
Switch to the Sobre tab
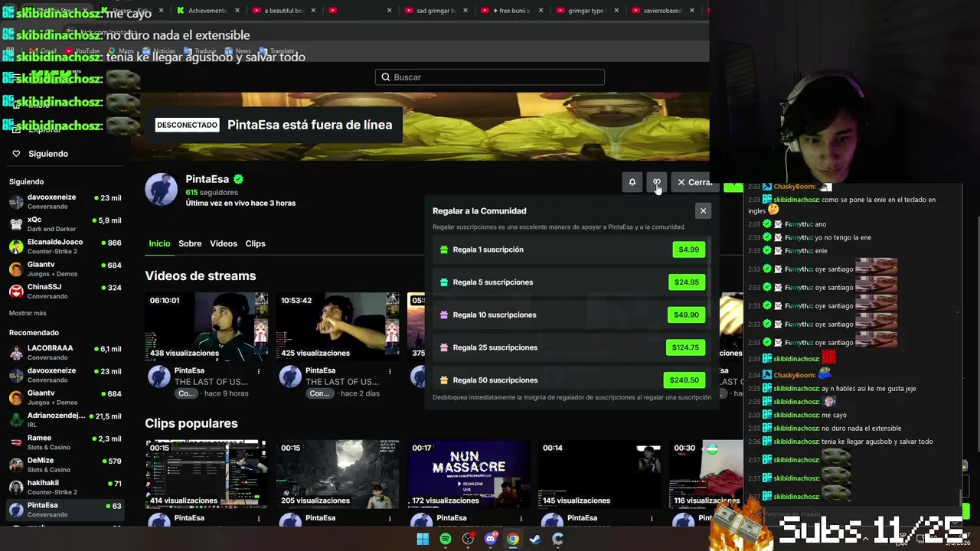pos(190,243)
